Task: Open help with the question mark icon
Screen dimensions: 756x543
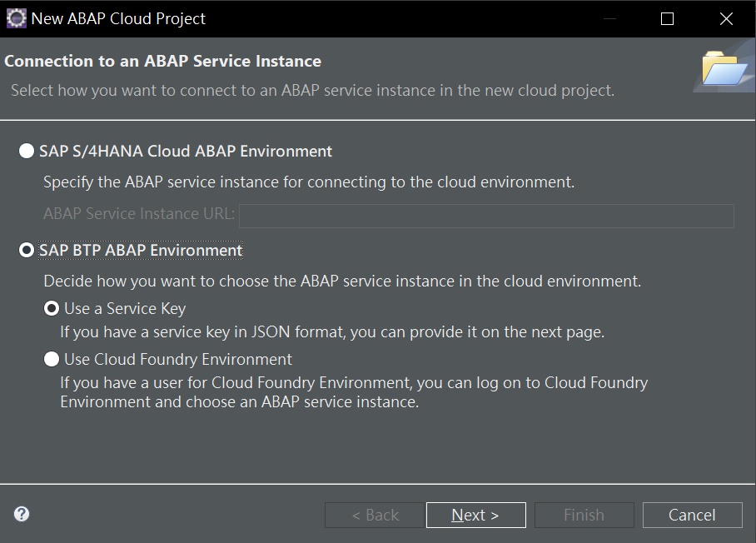Action: (x=22, y=514)
